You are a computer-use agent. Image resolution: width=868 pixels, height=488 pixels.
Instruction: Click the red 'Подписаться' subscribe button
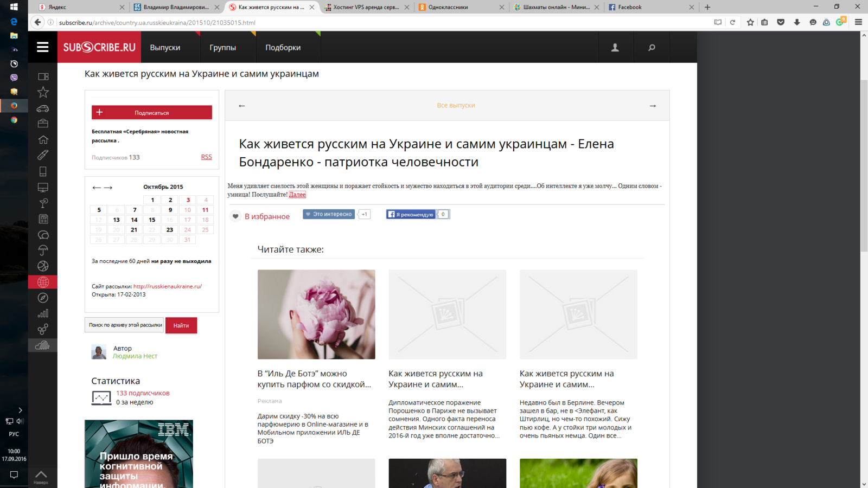[151, 113]
